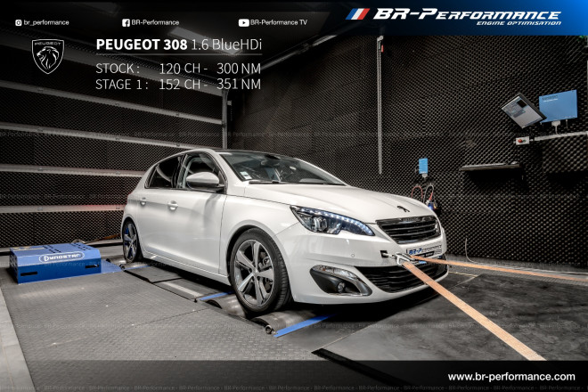Image resolution: width=588 pixels, height=392 pixels.
Task: Click the French flag stripes in the logo
Action: click(x=357, y=14)
